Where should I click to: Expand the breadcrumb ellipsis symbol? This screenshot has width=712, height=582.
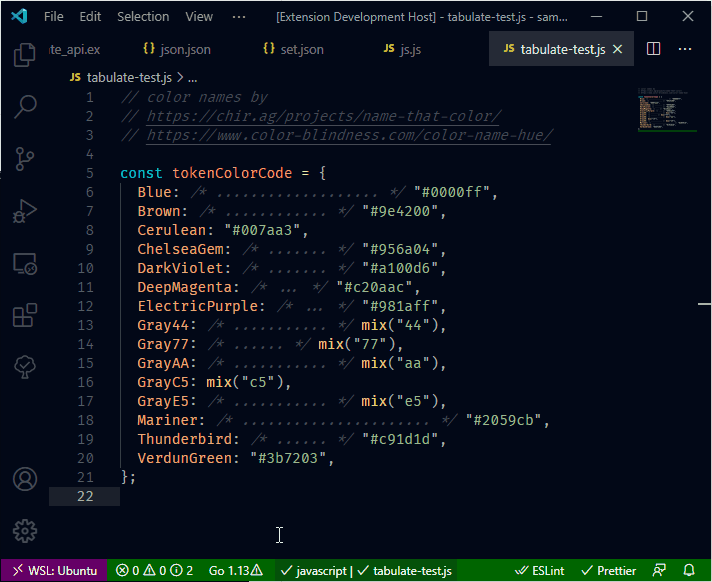[193, 78]
